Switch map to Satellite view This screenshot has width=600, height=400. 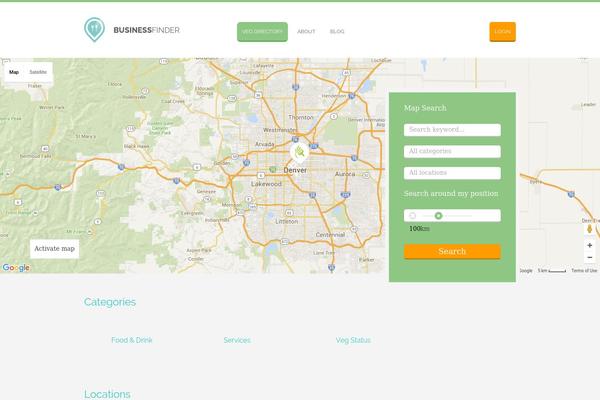[38, 72]
